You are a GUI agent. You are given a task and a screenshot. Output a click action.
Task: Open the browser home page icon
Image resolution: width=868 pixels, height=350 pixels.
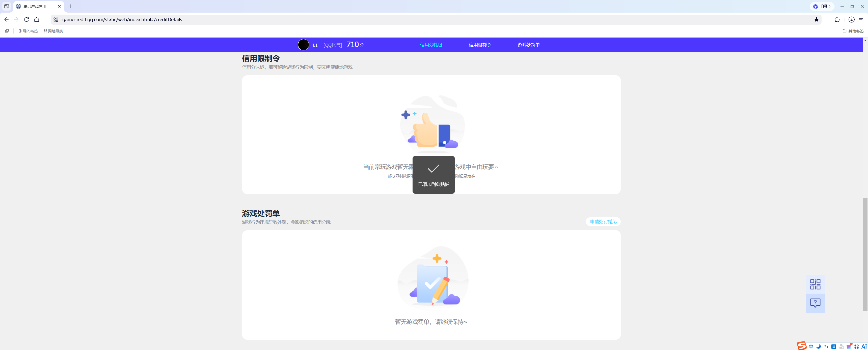[x=36, y=19]
